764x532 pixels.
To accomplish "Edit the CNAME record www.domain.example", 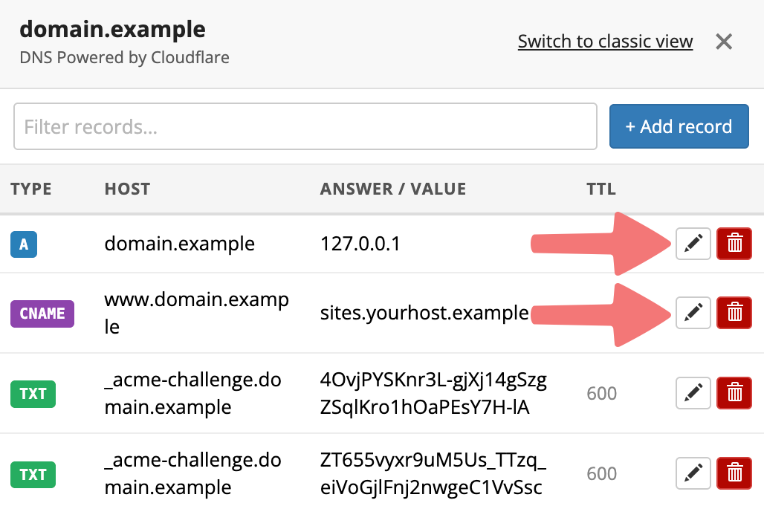I will point(693,313).
